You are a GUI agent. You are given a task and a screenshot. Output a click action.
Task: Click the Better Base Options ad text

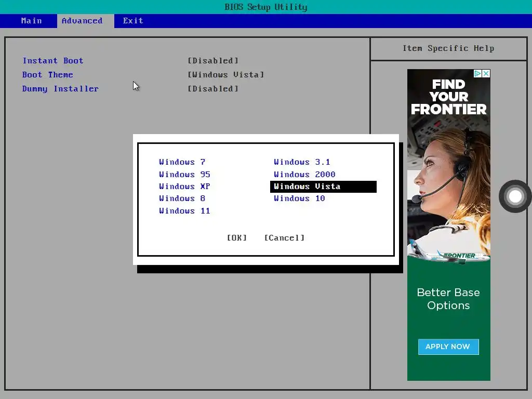click(x=448, y=299)
